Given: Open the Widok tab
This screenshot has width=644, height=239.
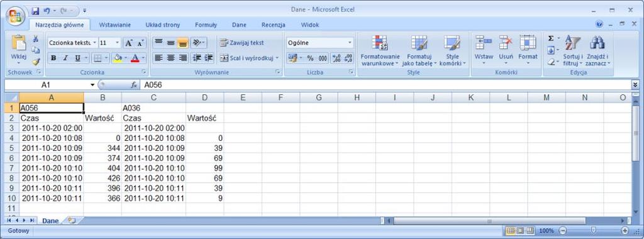Looking at the screenshot, I should point(310,25).
